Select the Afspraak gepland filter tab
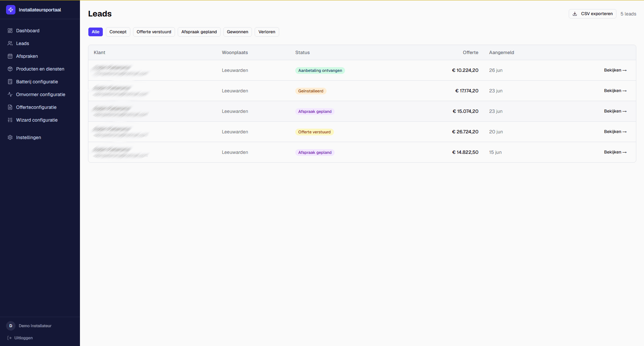Image resolution: width=644 pixels, height=346 pixels. 199,32
